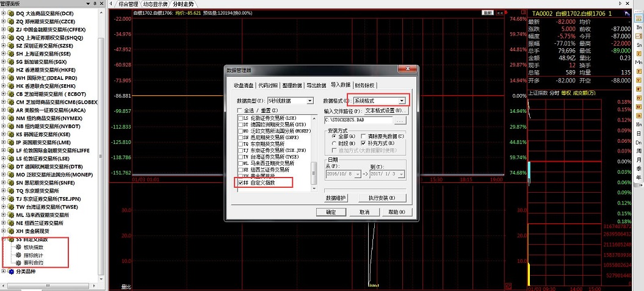Expand the 分类品种 tree node
644x291 pixels.
tap(4, 271)
